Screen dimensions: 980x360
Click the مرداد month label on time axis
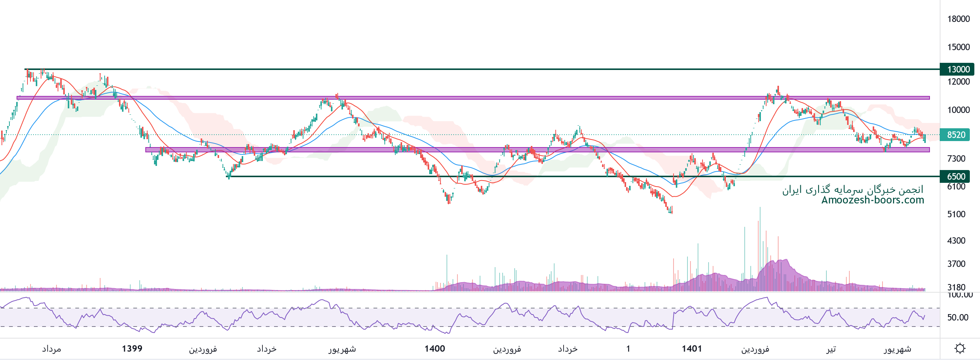51,349
